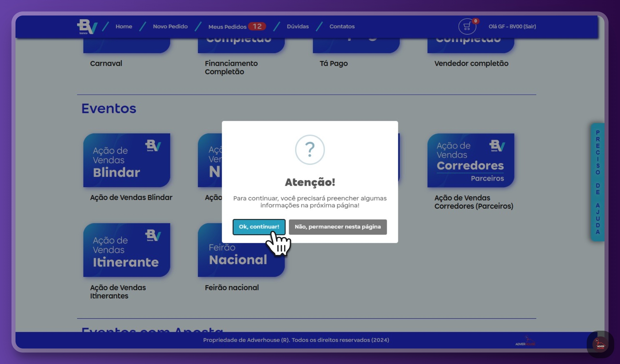
Task: Choose Não, permanecer nesta página button
Action: [x=338, y=227]
